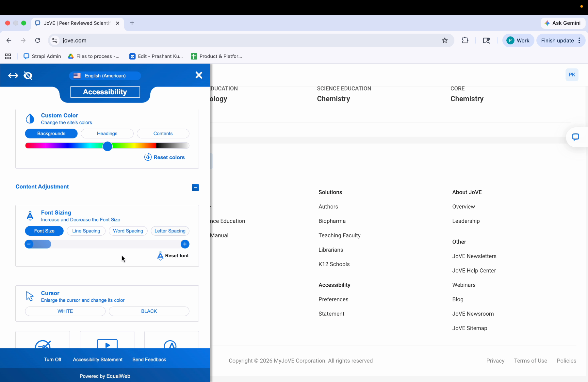
Task: Increase font size with the plus button
Action: coord(185,244)
